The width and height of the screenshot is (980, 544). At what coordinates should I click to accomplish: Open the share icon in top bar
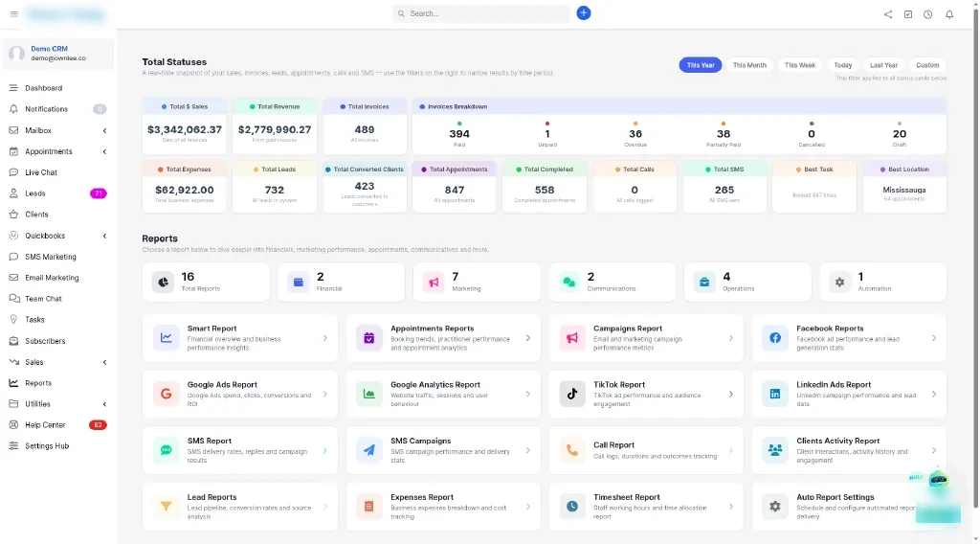click(888, 14)
